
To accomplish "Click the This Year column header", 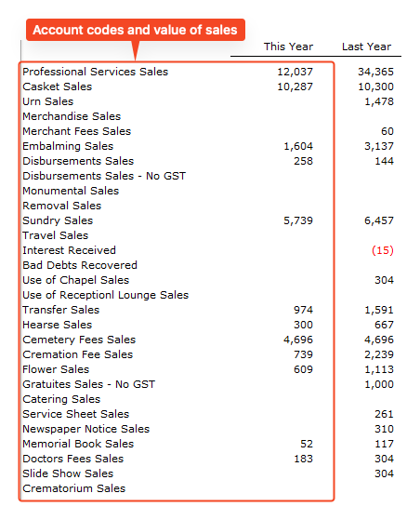I will pyautogui.click(x=288, y=47).
